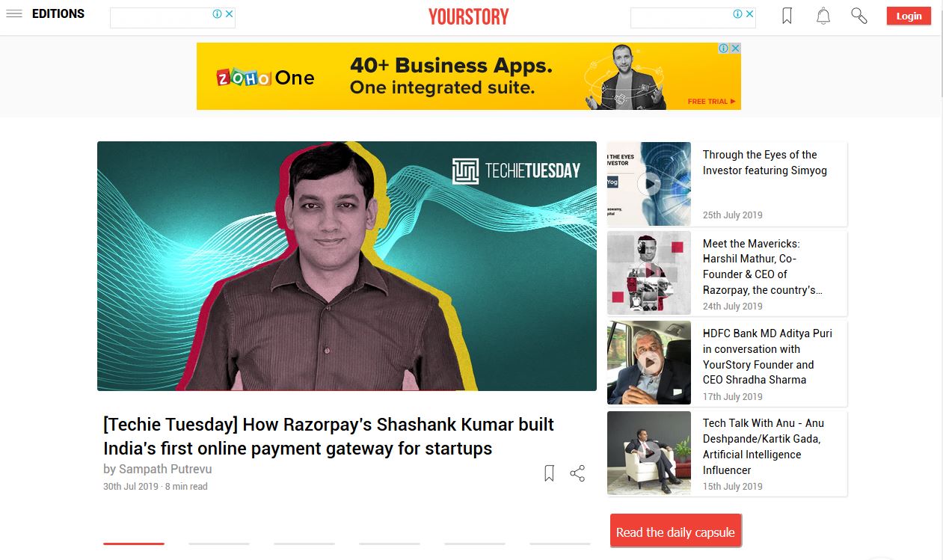Play the Simyog investor video thumbnail

coord(648,184)
